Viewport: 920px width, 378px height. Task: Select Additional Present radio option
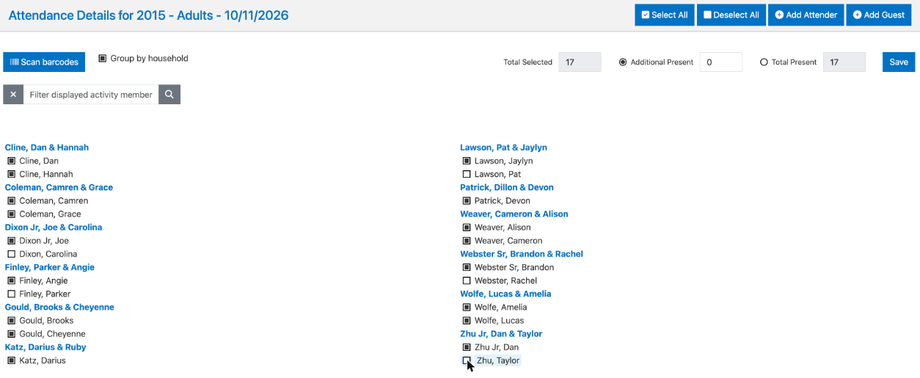623,62
